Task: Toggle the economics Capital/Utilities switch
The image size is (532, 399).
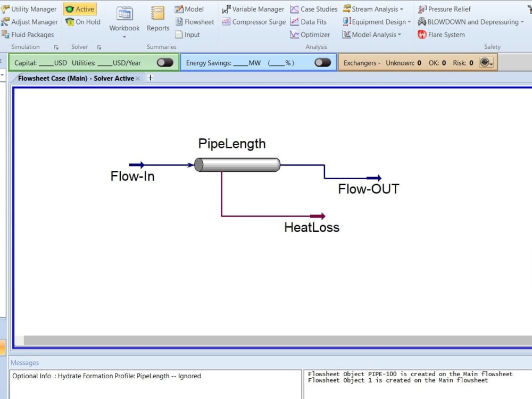Action: [165, 62]
